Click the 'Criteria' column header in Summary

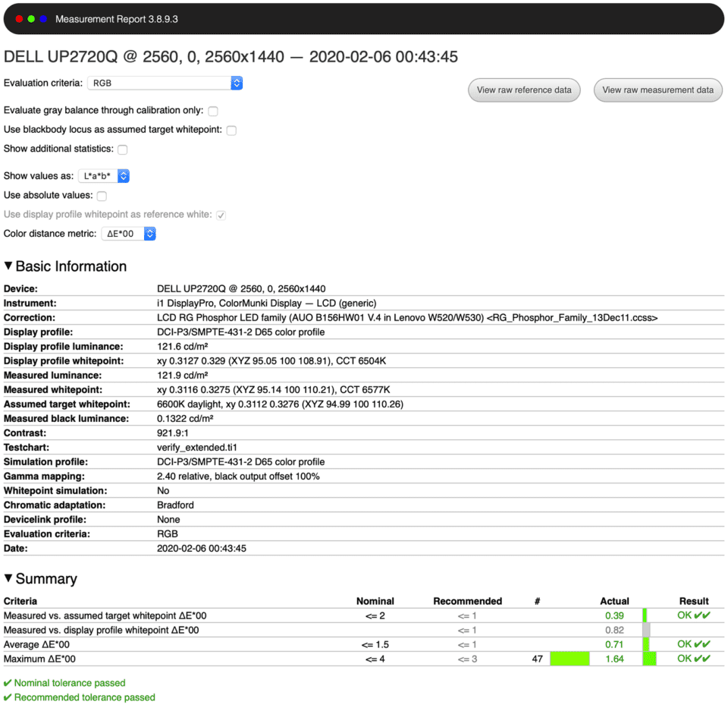(x=20, y=601)
